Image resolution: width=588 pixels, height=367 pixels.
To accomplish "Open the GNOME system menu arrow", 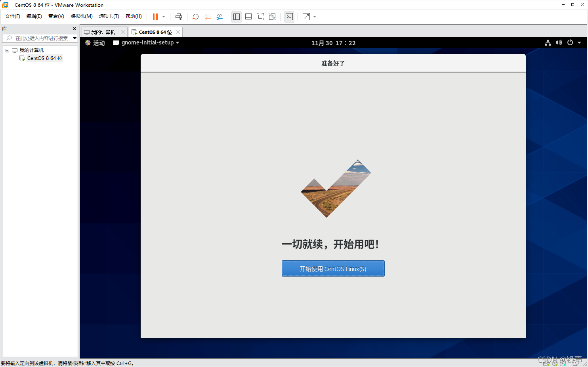I will pos(579,42).
